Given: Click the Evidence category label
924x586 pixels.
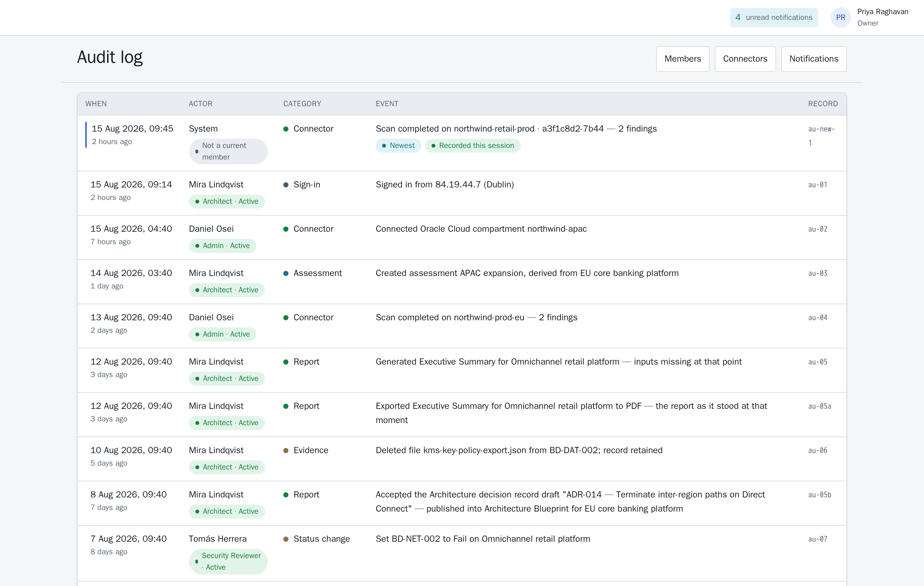Looking at the screenshot, I should tap(311, 450).
